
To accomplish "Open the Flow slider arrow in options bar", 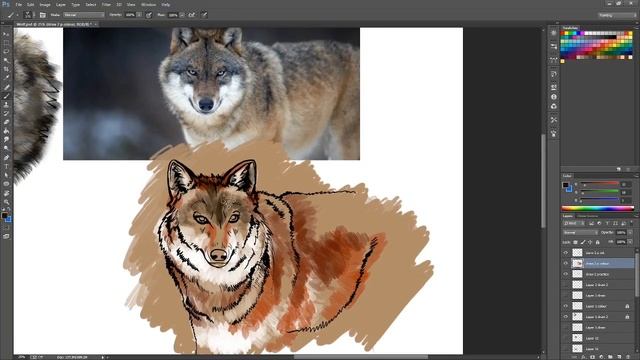I will [x=182, y=15].
